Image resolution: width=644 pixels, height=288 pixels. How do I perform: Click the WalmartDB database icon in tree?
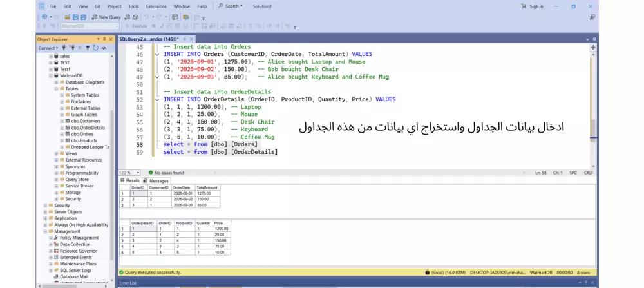(x=56, y=75)
